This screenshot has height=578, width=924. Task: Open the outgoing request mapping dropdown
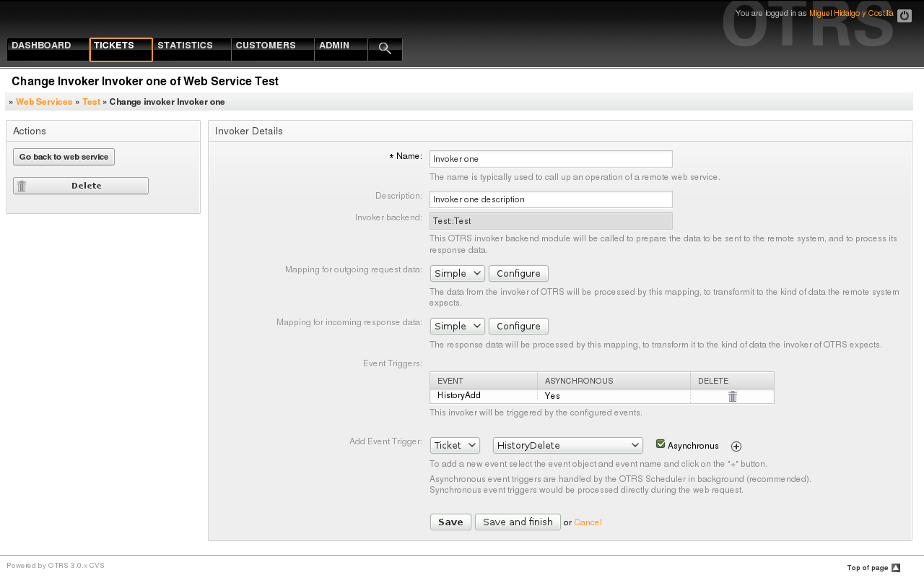tap(457, 274)
